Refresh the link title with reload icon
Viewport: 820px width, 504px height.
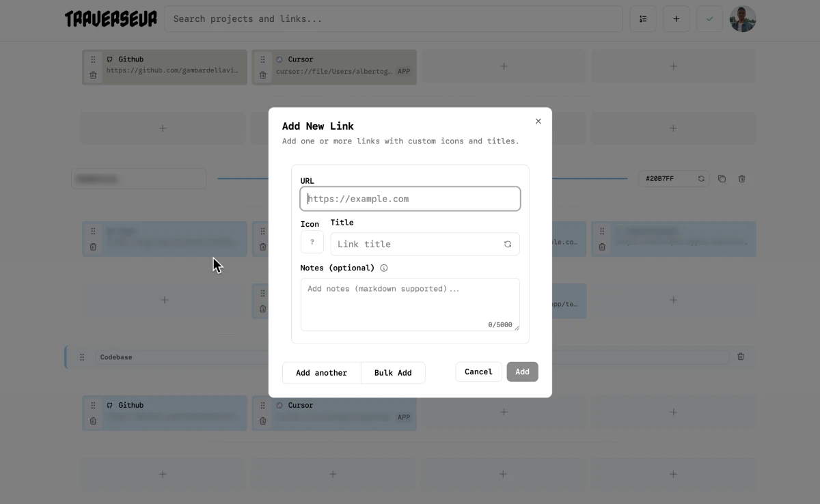(x=508, y=244)
